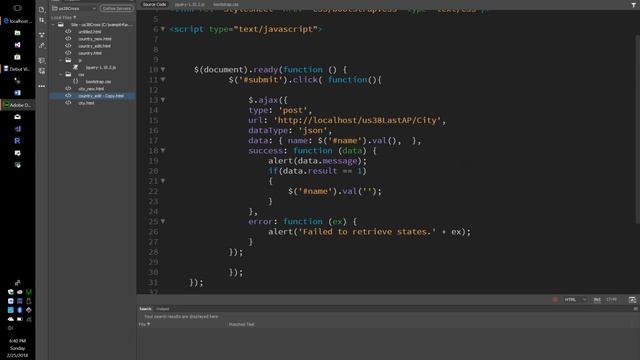The height and width of the screenshot is (360, 640).
Task: Switch to bootstrap.css related file tab
Action: [226, 4]
